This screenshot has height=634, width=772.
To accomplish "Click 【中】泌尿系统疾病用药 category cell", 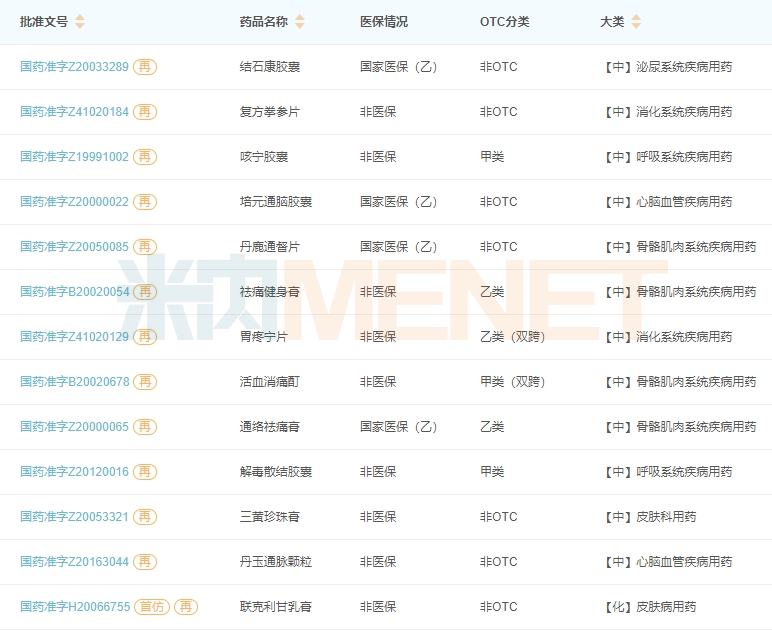I will [667, 66].
